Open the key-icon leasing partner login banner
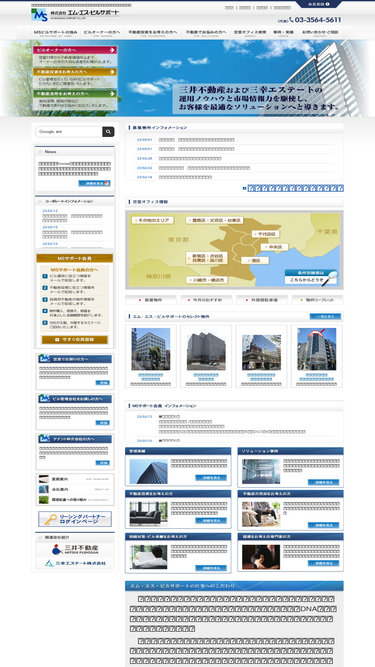Image resolution: width=375 pixels, height=667 pixels. (x=75, y=519)
